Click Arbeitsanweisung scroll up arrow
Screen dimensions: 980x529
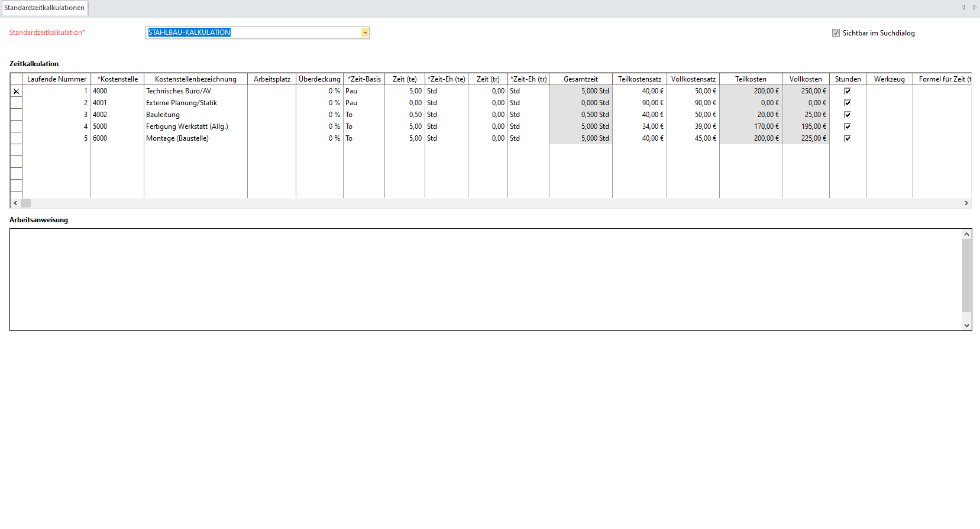[x=966, y=235]
